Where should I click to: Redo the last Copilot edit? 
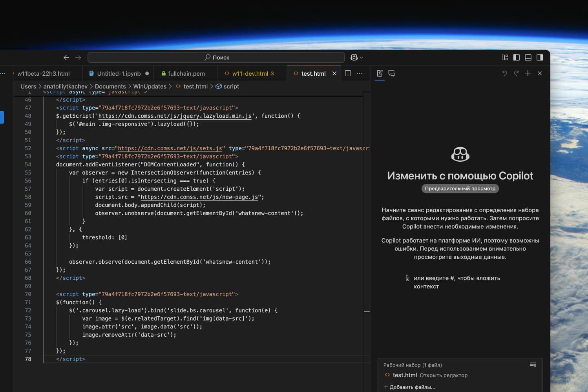click(x=517, y=73)
